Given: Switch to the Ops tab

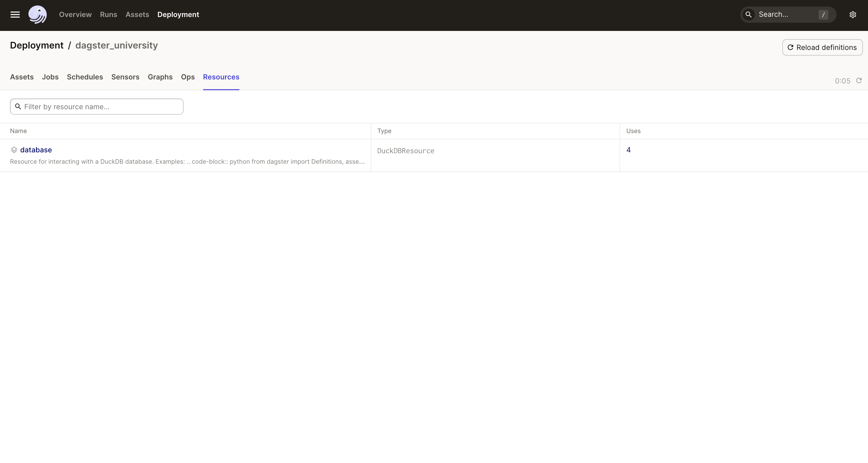Looking at the screenshot, I should point(188,77).
